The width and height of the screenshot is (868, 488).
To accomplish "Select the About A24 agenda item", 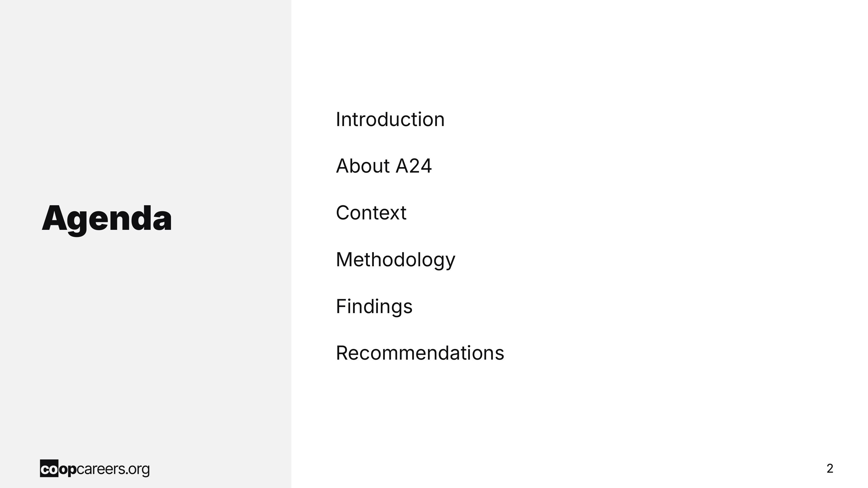I will click(384, 166).
